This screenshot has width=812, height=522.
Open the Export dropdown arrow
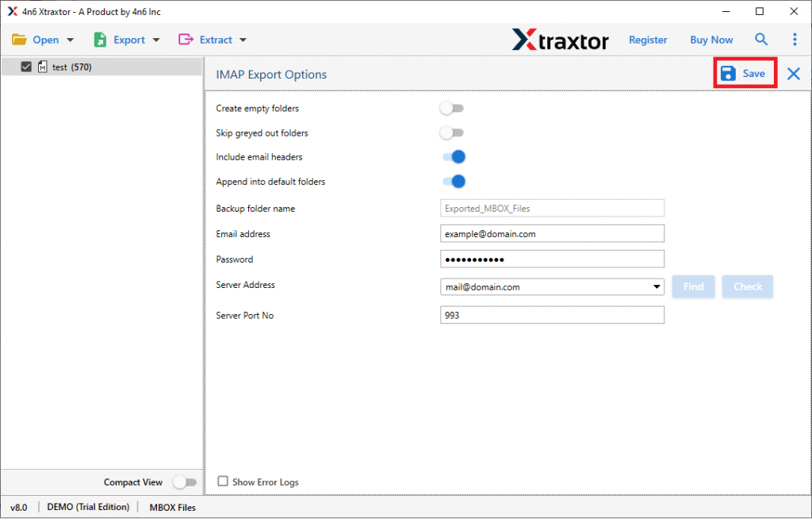click(155, 39)
